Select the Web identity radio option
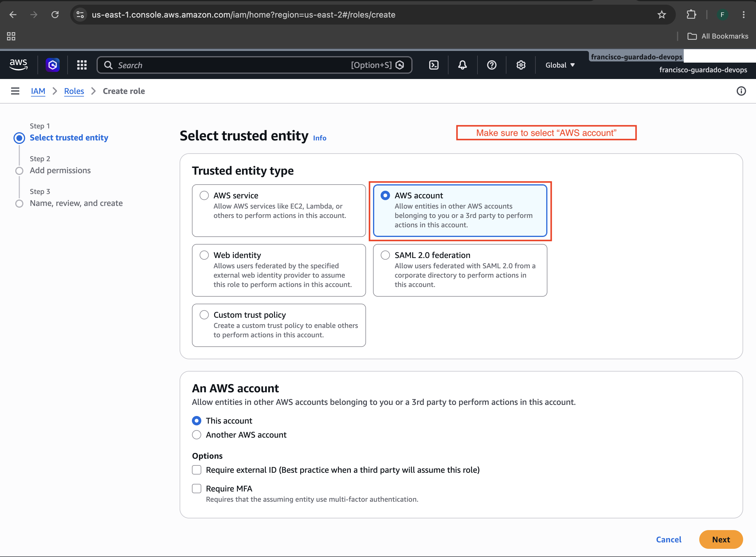This screenshot has width=756, height=557. point(204,255)
